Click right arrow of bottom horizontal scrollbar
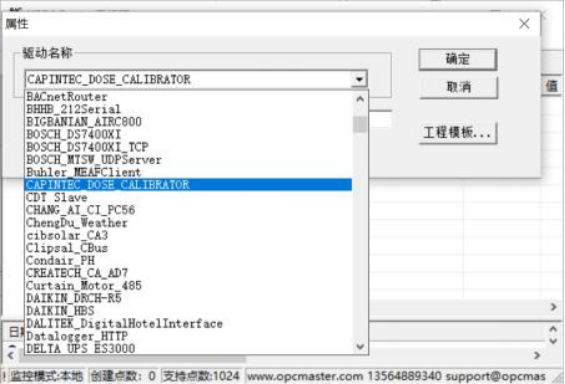The image size is (565, 384). pyautogui.click(x=537, y=355)
